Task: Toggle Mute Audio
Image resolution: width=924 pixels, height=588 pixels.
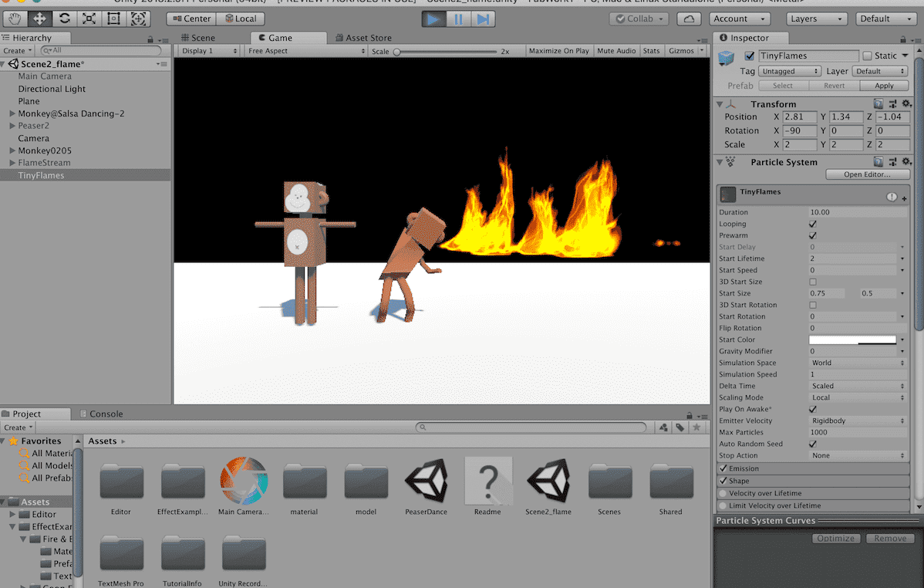Action: pos(616,51)
